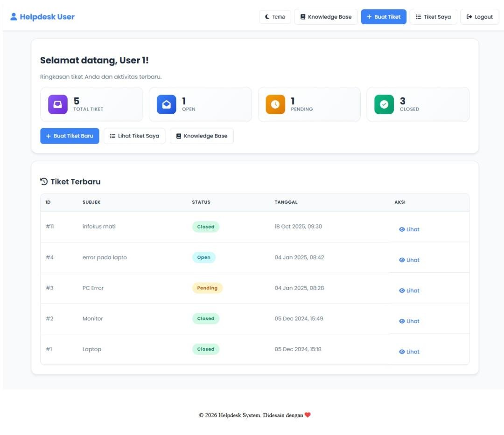504x435 pixels.
Task: Click subject text 'infokus mati'
Action: pos(99,226)
